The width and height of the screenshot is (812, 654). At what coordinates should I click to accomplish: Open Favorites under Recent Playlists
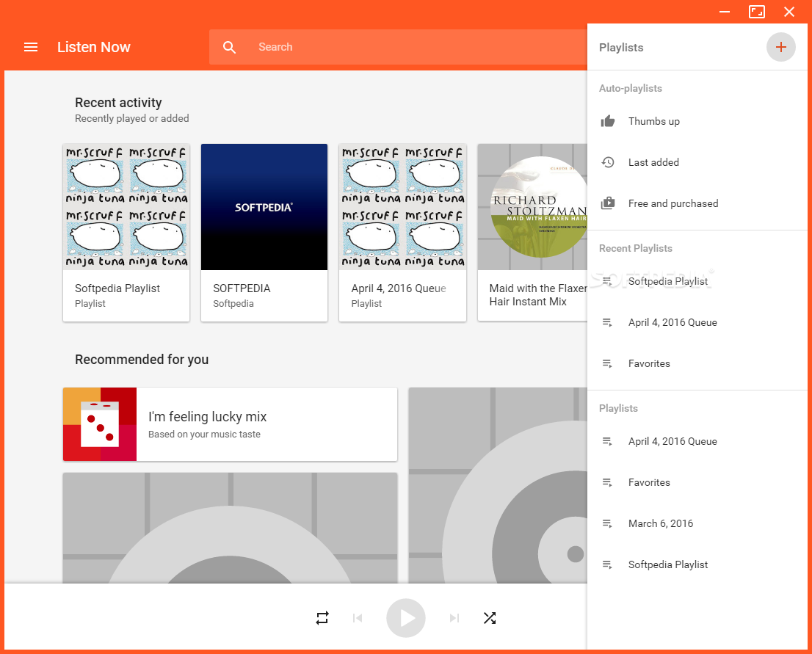(x=697, y=363)
